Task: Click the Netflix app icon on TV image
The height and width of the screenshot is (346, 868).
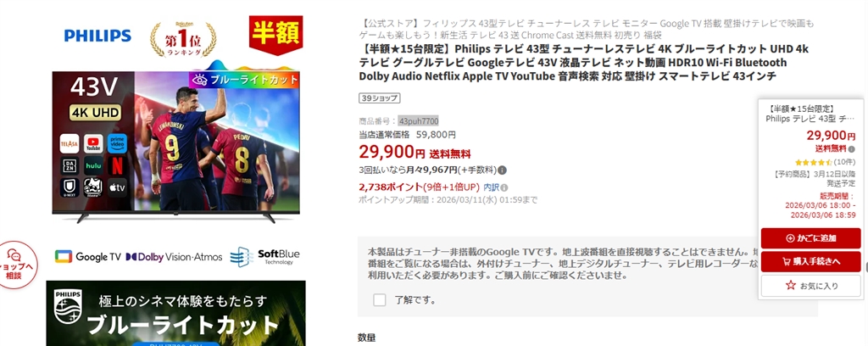Action: click(117, 165)
